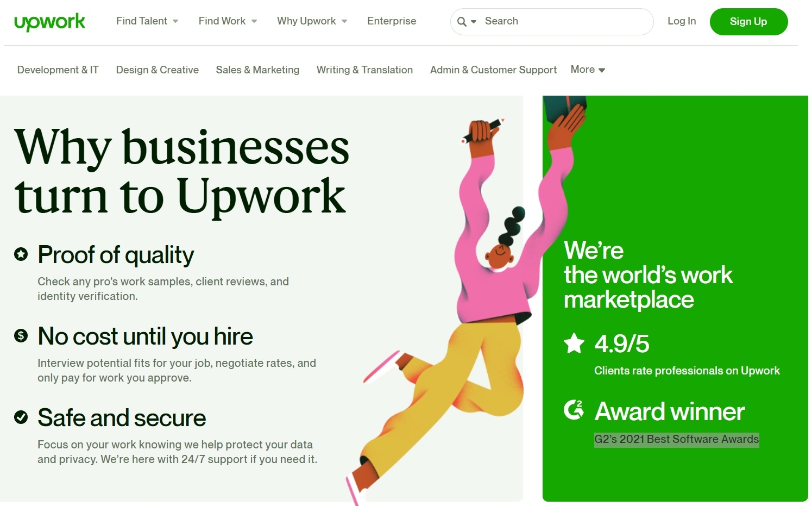Click the jumping person illustration
Image resolution: width=812 pixels, height=506 pixels.
click(478, 304)
